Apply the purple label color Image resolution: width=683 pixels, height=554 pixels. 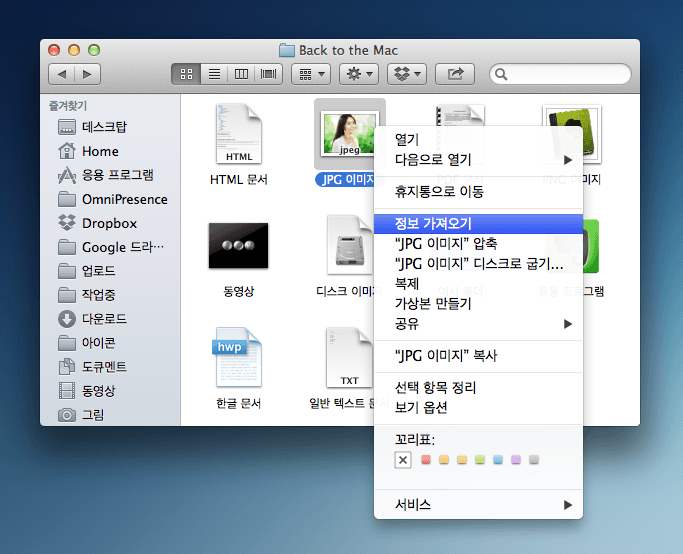[x=516, y=459]
